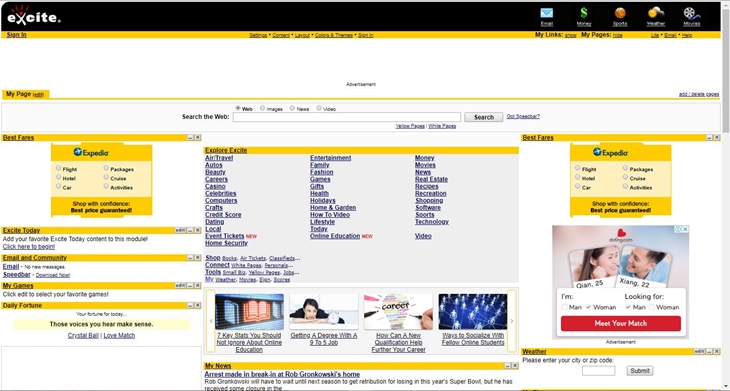Minimize the Email and Community module
This screenshot has height=391, width=730.
pos(190,257)
